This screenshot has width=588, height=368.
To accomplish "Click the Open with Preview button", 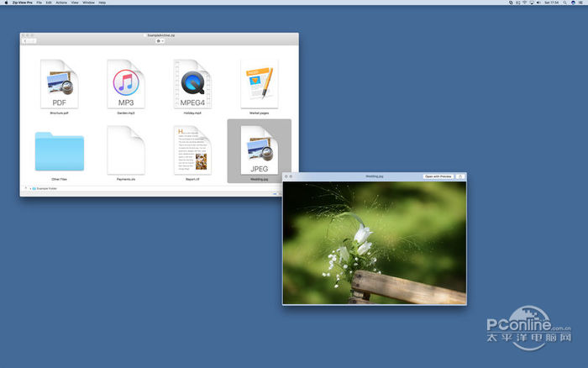I will [x=438, y=176].
